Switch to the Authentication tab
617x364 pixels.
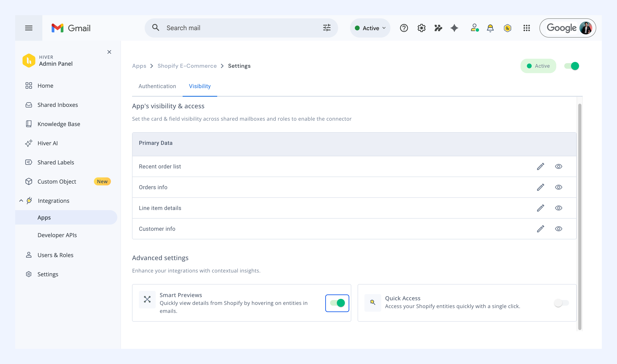tap(157, 86)
